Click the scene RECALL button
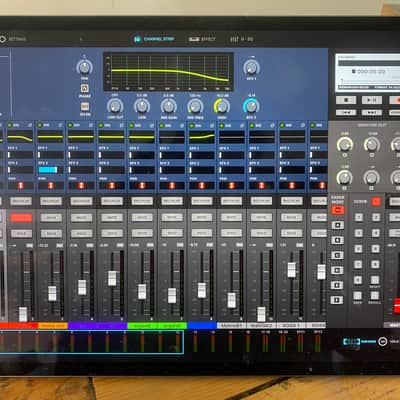Image resolution: width=400 pixels, height=400 pixels. (375, 295)
